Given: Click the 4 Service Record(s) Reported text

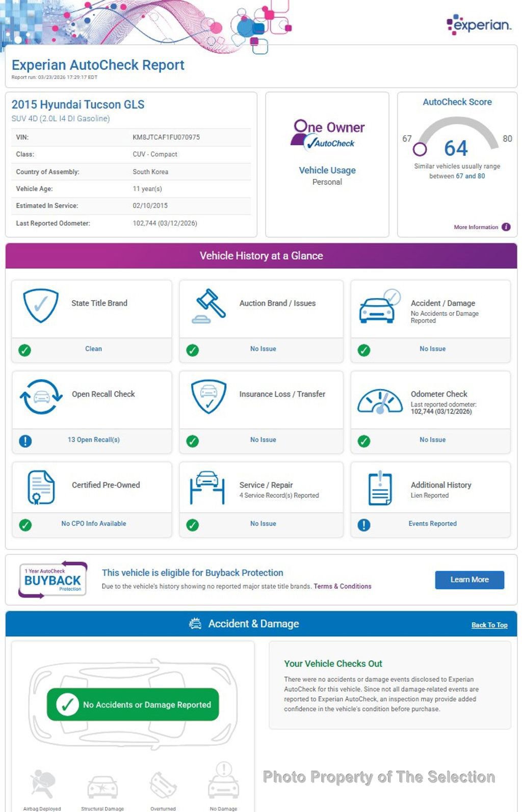Looking at the screenshot, I should pos(279,496).
